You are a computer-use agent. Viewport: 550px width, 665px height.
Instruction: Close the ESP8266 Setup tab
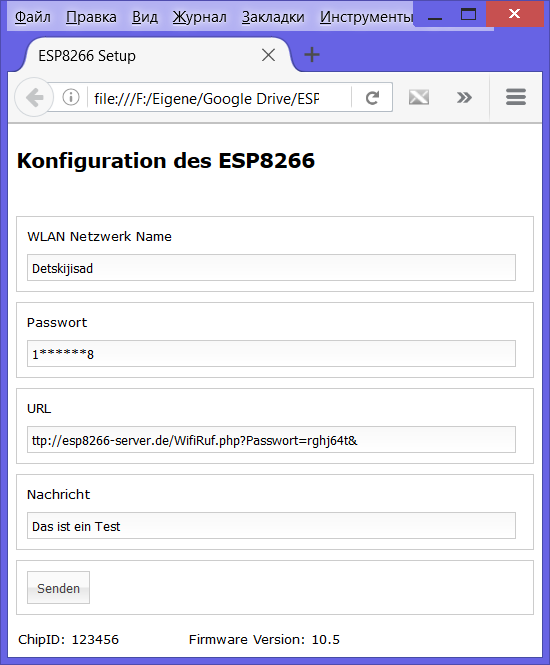coord(268,55)
